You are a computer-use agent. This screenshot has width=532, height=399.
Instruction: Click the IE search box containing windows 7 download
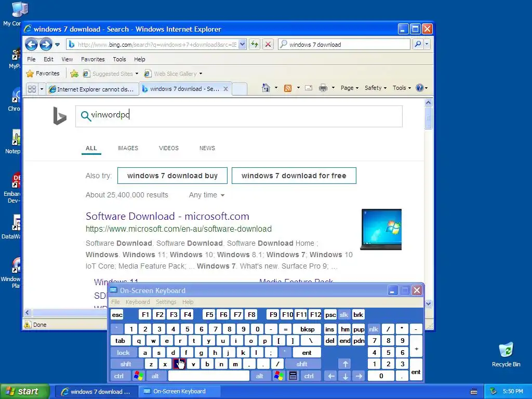[x=344, y=45]
